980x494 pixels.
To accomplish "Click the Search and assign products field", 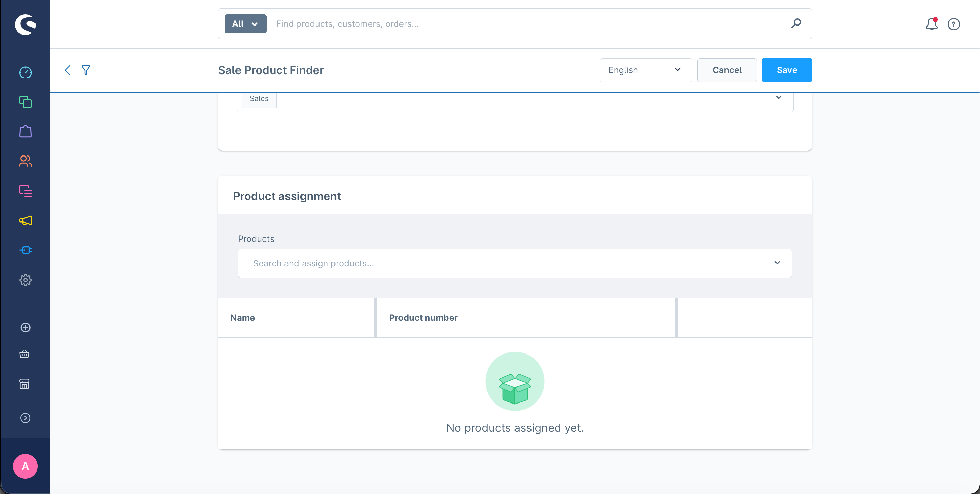I will pyautogui.click(x=514, y=263).
